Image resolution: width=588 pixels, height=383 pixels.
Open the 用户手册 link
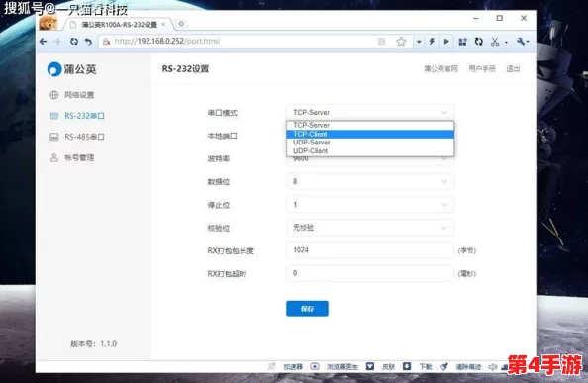point(482,68)
